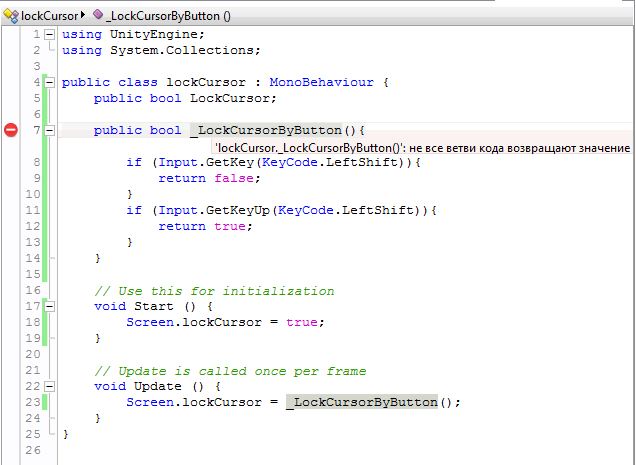Collapse the Update method fold at line 22
636x465 pixels.
coord(49,386)
